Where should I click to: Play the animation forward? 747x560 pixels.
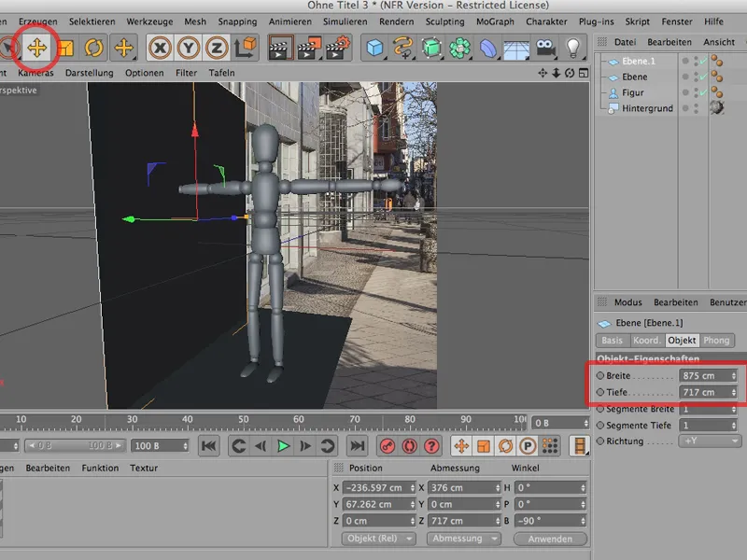283,446
